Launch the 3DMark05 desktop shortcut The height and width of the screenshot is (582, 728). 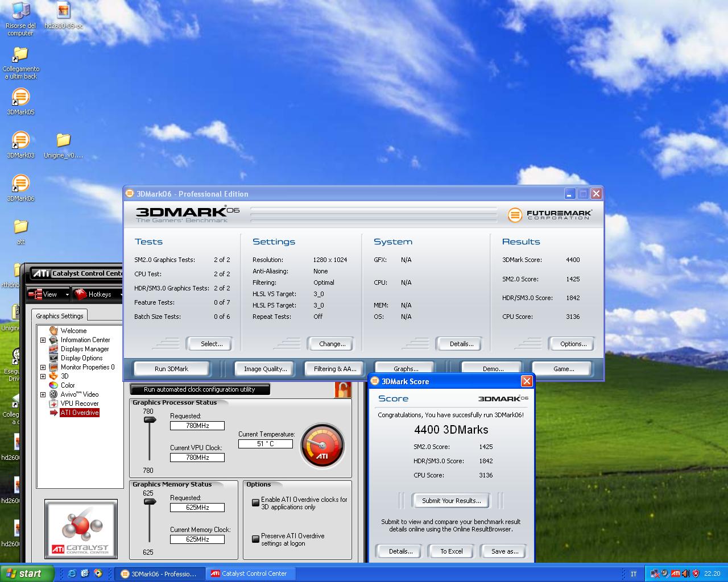[x=20, y=102]
